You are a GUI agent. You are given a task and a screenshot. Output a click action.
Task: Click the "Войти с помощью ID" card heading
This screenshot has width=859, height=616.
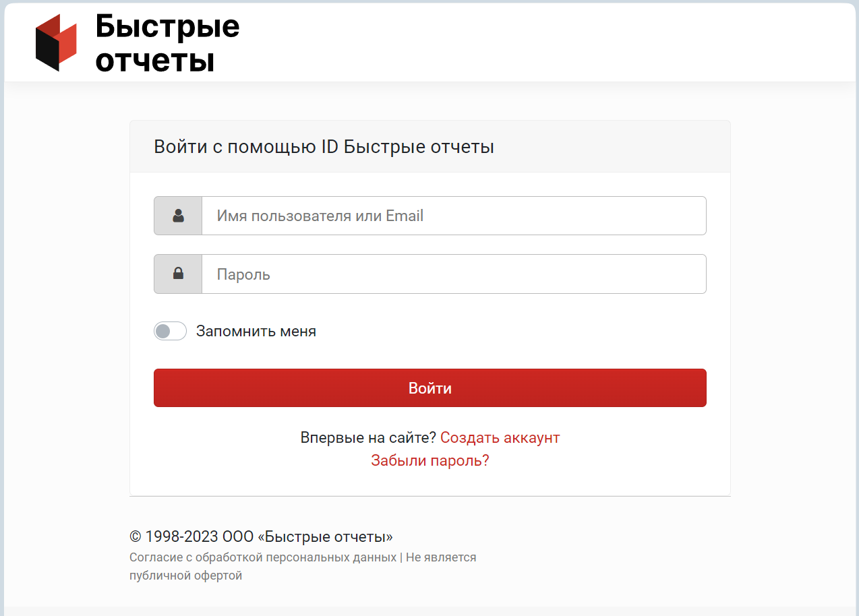coord(324,147)
